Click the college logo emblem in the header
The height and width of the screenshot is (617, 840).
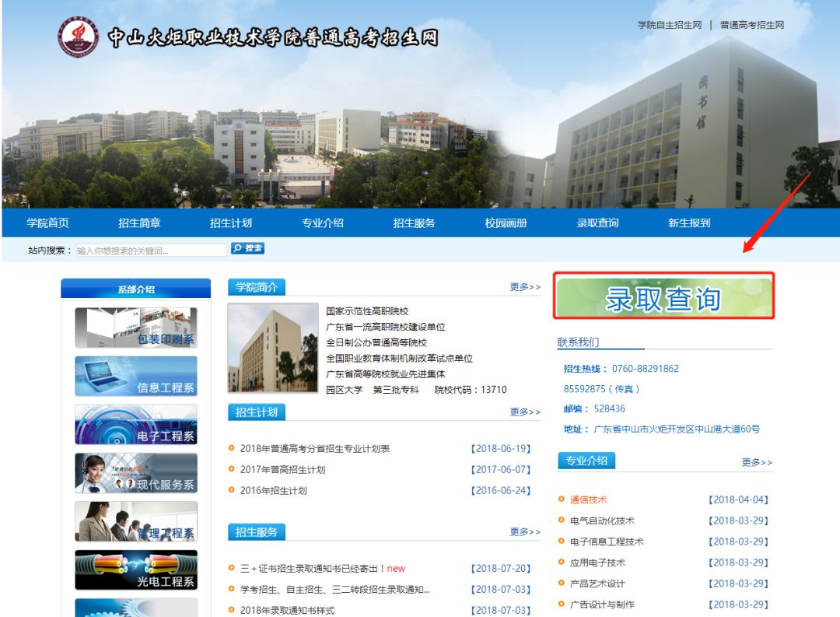79,37
